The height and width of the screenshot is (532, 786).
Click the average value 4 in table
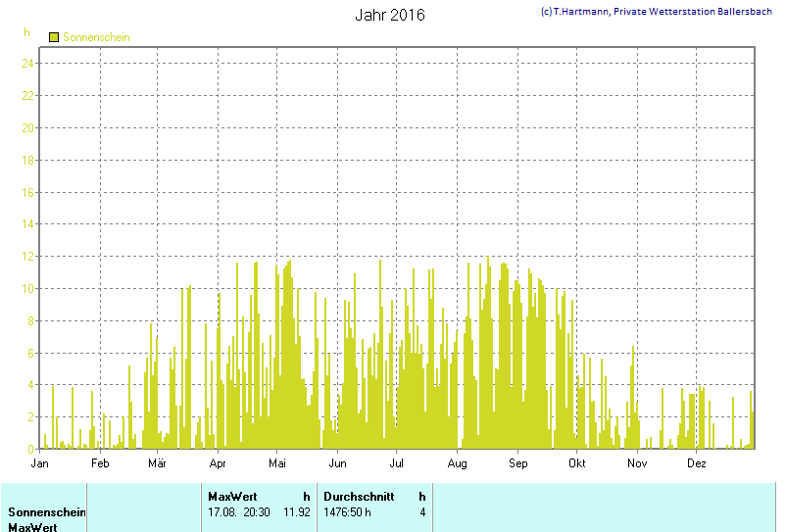coord(422,512)
